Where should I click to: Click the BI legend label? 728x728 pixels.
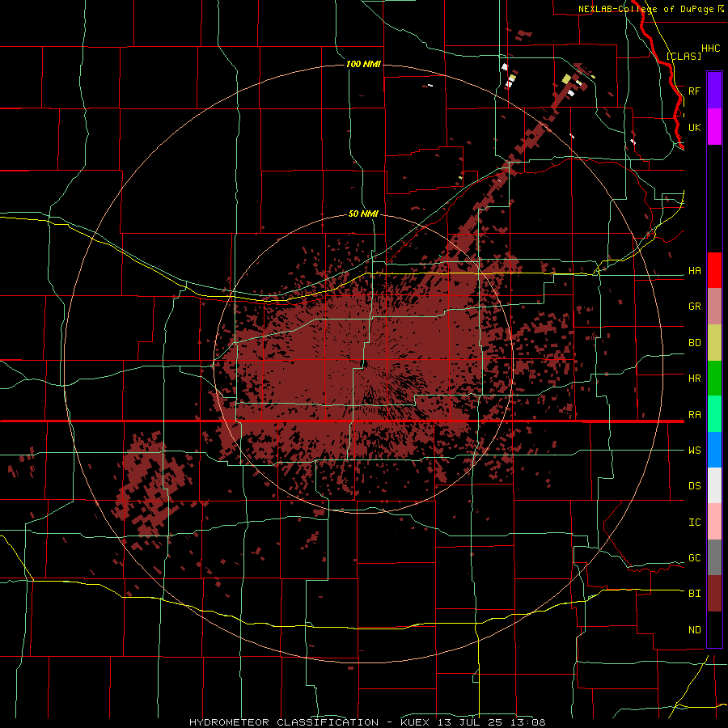tap(695, 594)
